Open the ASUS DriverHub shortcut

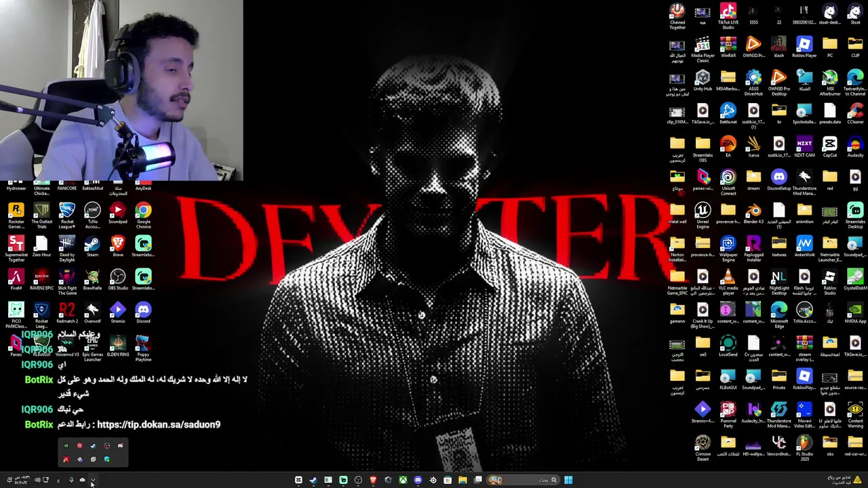point(753,83)
